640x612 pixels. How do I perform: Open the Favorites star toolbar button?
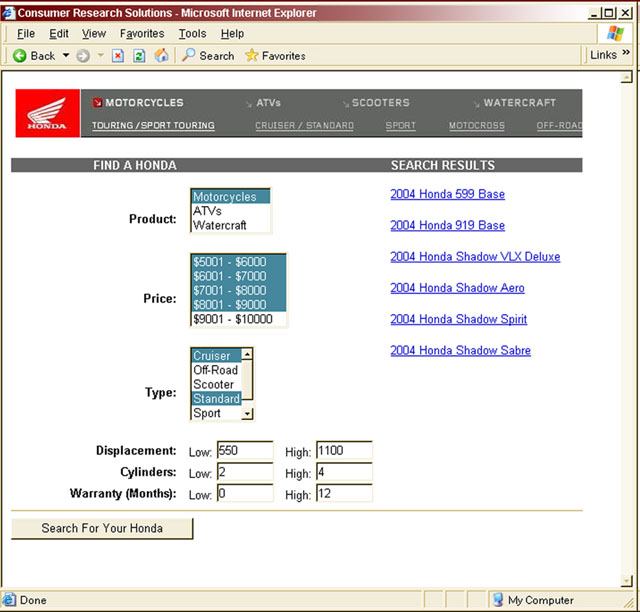tap(275, 56)
